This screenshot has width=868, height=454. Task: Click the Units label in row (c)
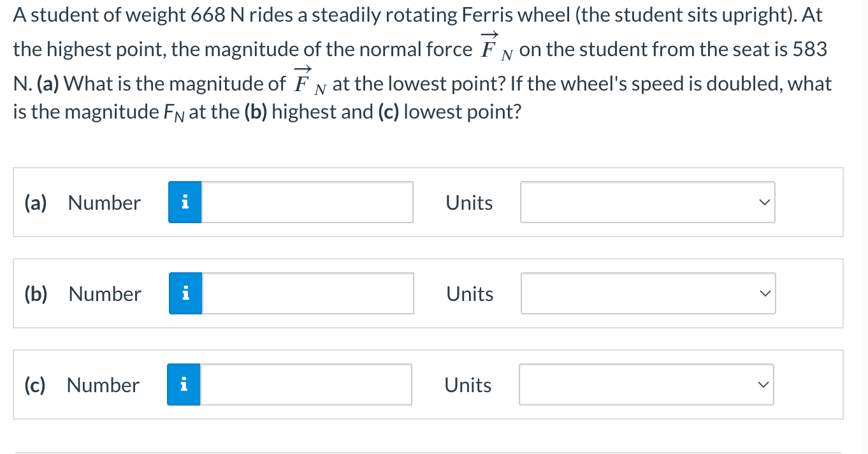click(468, 385)
